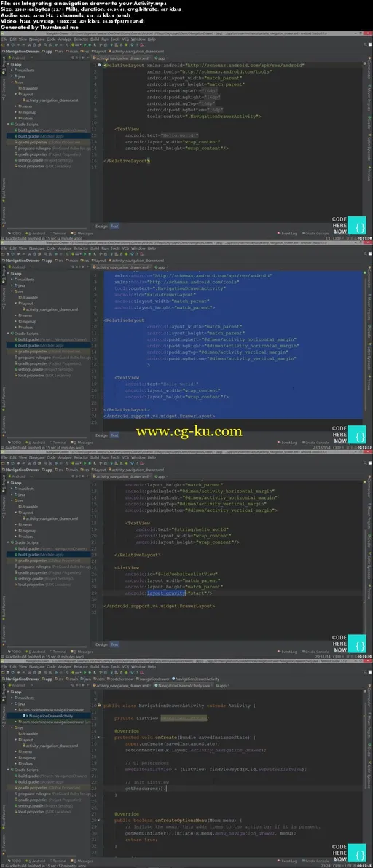Expand the mipmap folder in first thumbnail

[16, 112]
